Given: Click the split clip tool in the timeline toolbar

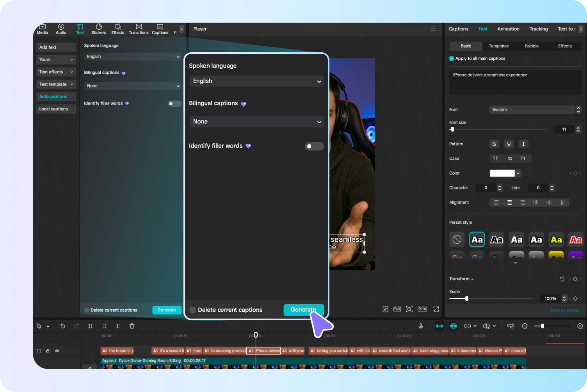Looking at the screenshot, I should (90, 326).
